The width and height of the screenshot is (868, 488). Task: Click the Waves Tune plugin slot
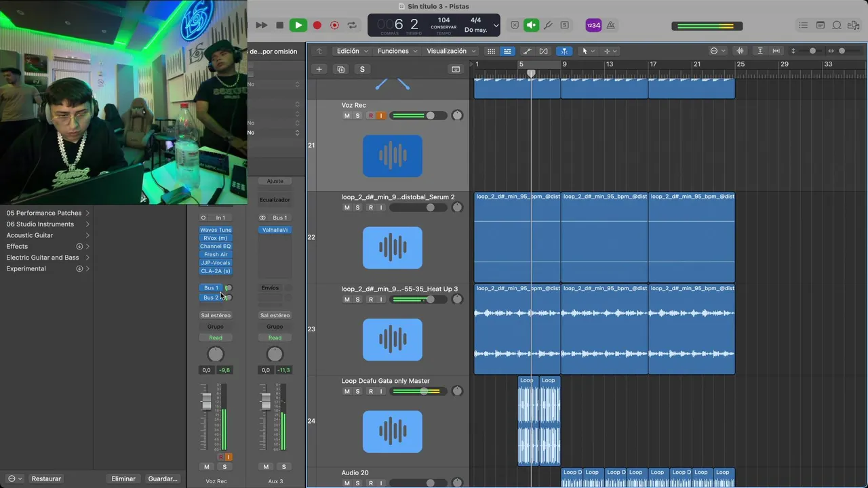[216, 230]
